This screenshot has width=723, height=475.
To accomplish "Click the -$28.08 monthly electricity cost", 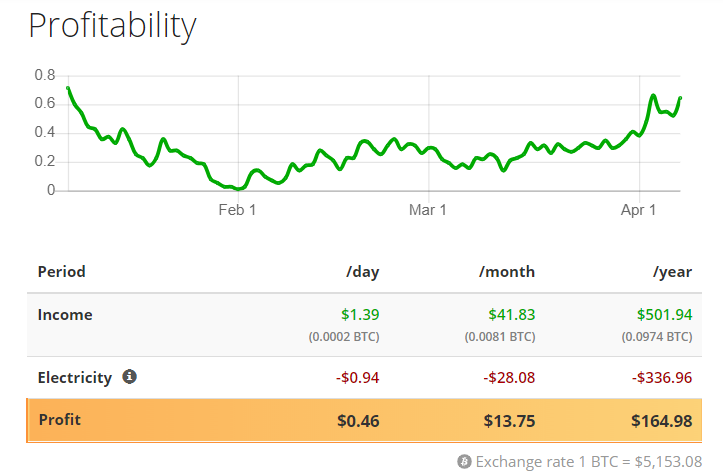I will click(x=510, y=378).
